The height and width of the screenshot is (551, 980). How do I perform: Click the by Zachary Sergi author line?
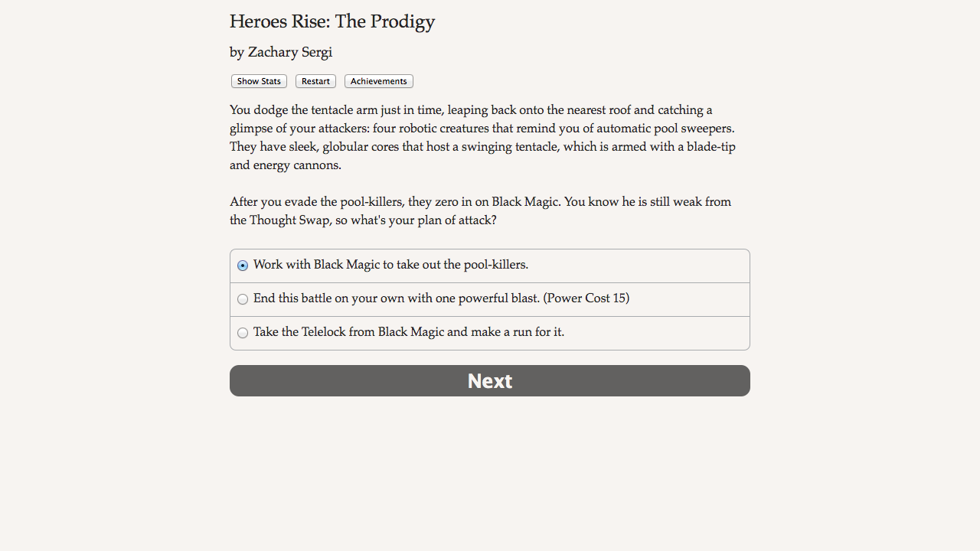click(x=281, y=52)
